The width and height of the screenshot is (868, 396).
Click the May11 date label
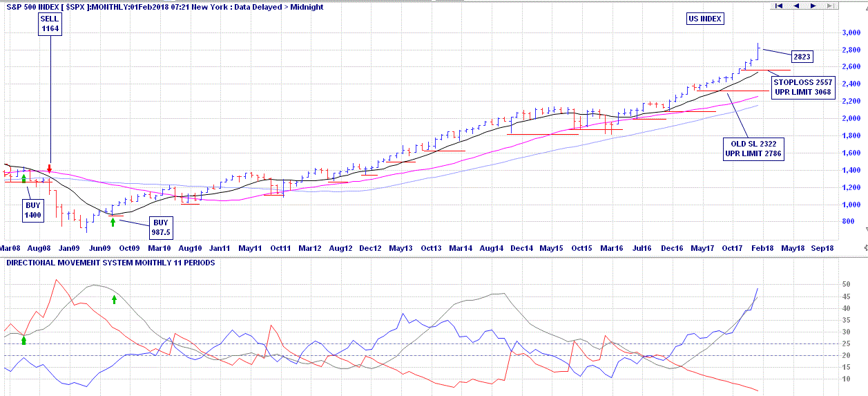250,247
